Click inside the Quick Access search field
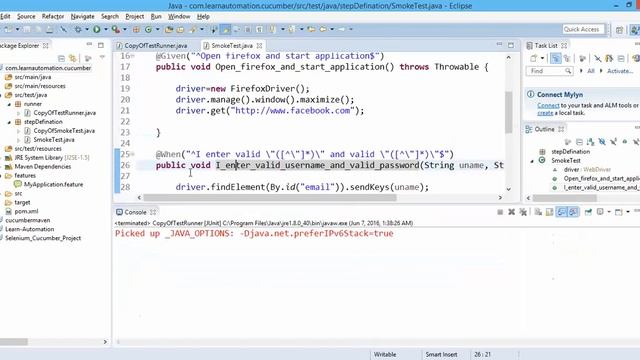 coord(582,29)
